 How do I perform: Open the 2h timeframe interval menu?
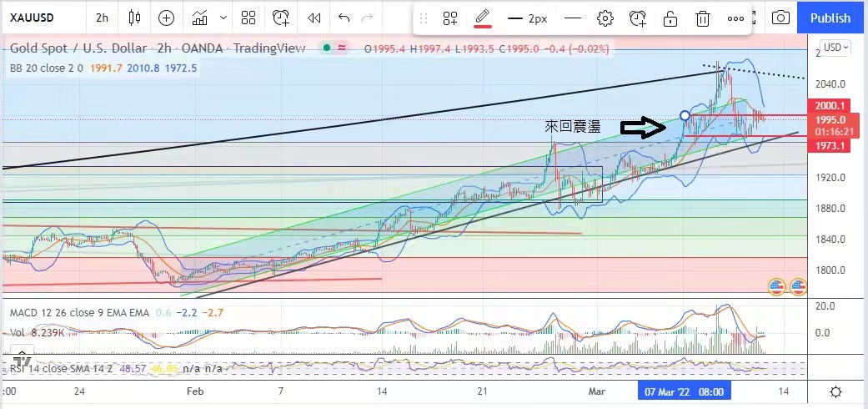pos(101,18)
